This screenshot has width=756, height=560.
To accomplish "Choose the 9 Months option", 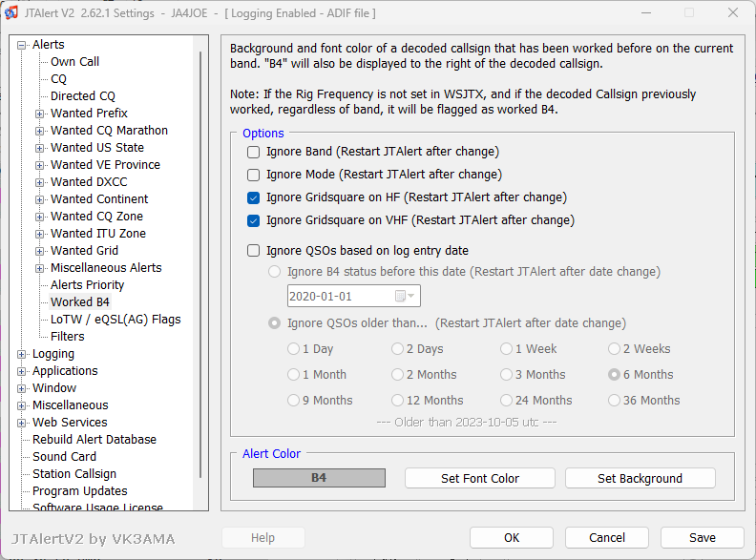I will [293, 400].
